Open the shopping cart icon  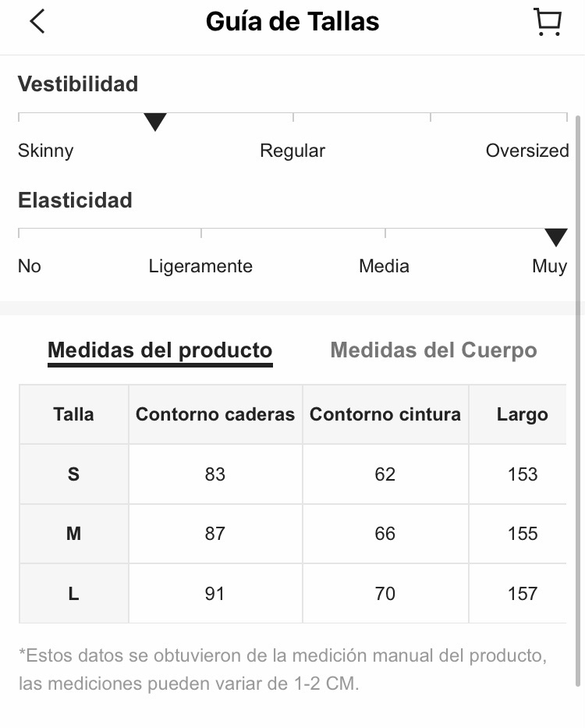click(x=548, y=22)
